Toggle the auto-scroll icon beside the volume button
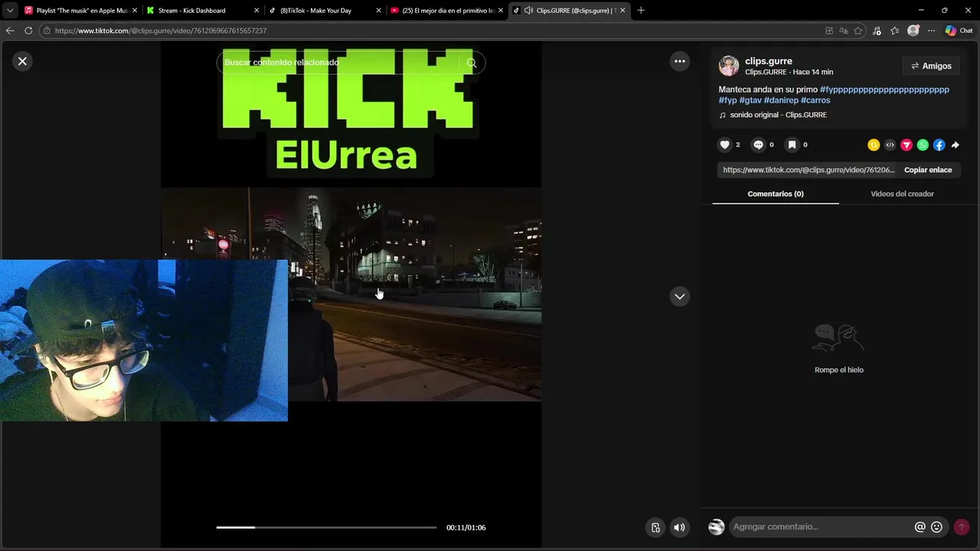 655,527
